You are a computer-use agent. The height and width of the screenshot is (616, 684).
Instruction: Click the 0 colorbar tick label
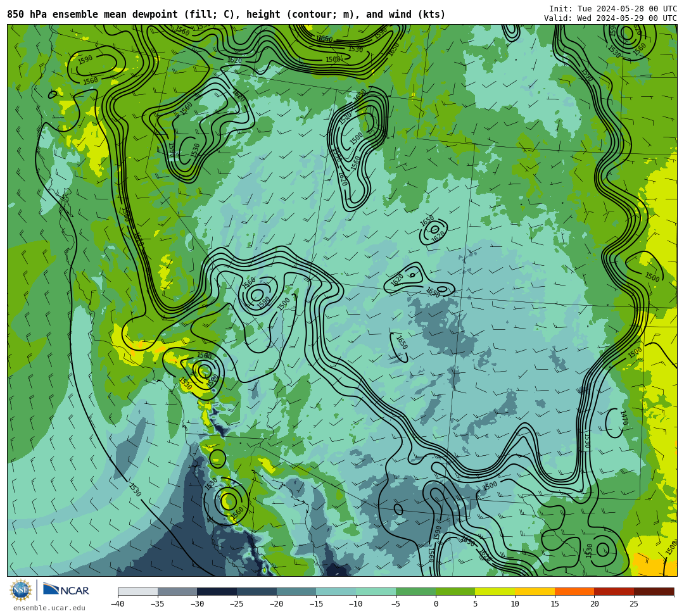pyautogui.click(x=435, y=604)
